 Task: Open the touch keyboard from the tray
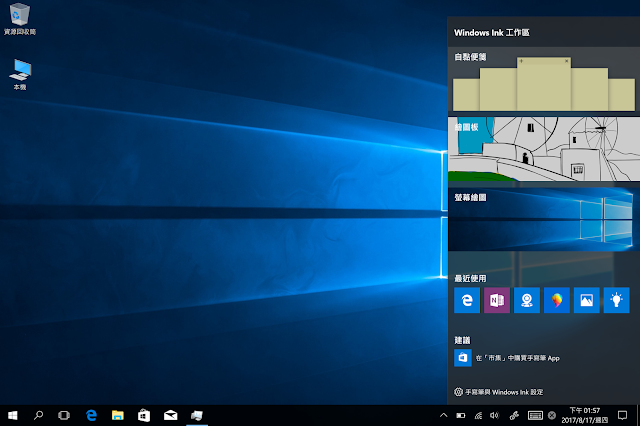coord(535,415)
